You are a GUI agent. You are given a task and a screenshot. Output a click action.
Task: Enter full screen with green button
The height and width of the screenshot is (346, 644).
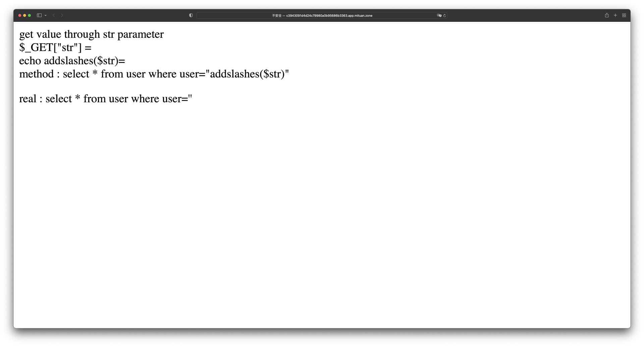30,15
